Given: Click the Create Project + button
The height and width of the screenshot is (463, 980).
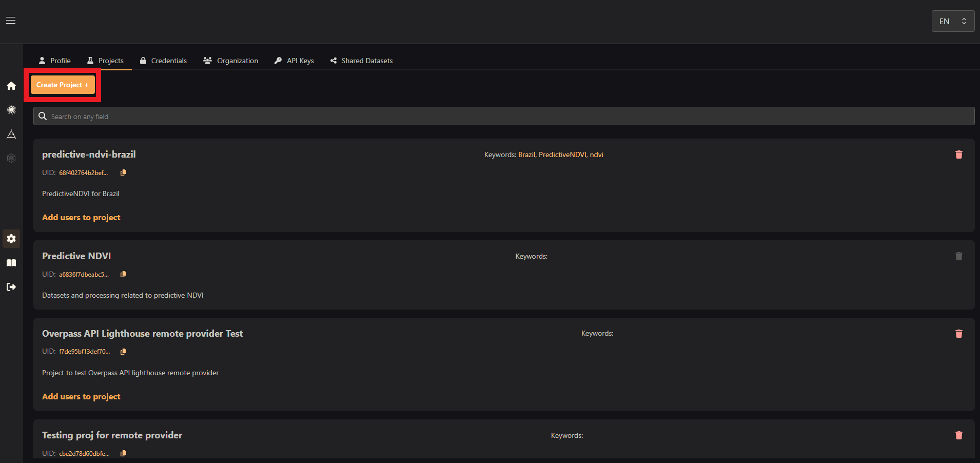Looking at the screenshot, I should (63, 85).
